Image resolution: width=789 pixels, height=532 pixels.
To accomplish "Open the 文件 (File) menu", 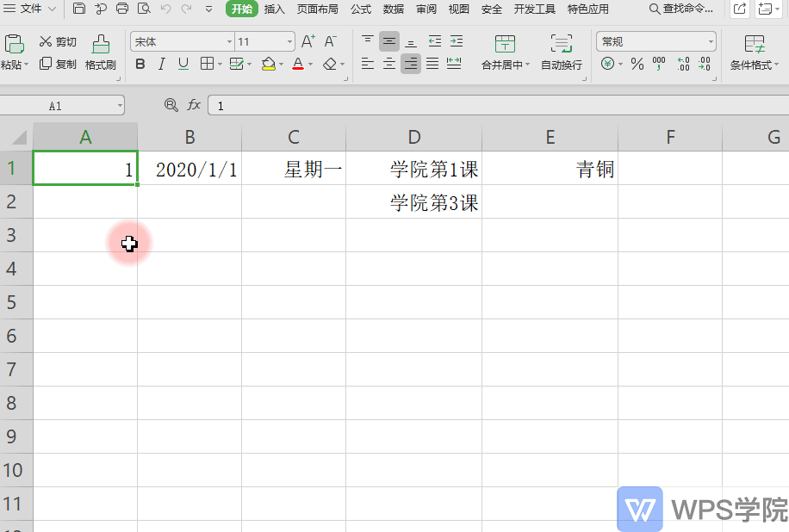I will pos(30,9).
